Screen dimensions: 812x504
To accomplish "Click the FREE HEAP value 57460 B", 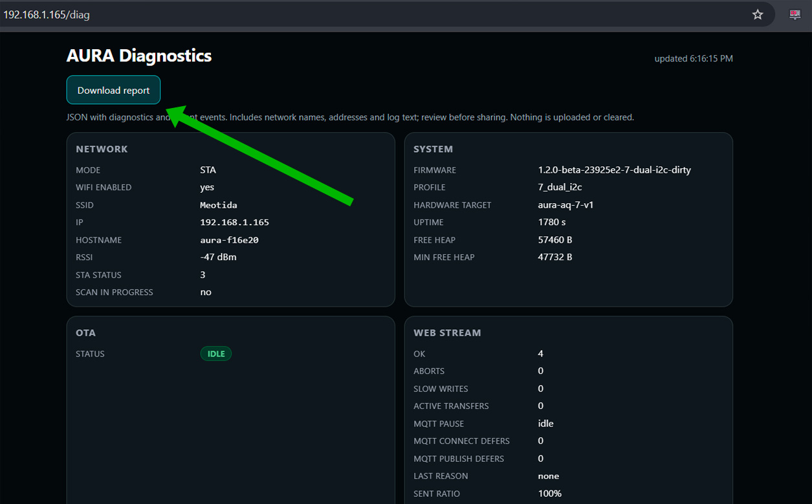I will tap(555, 239).
